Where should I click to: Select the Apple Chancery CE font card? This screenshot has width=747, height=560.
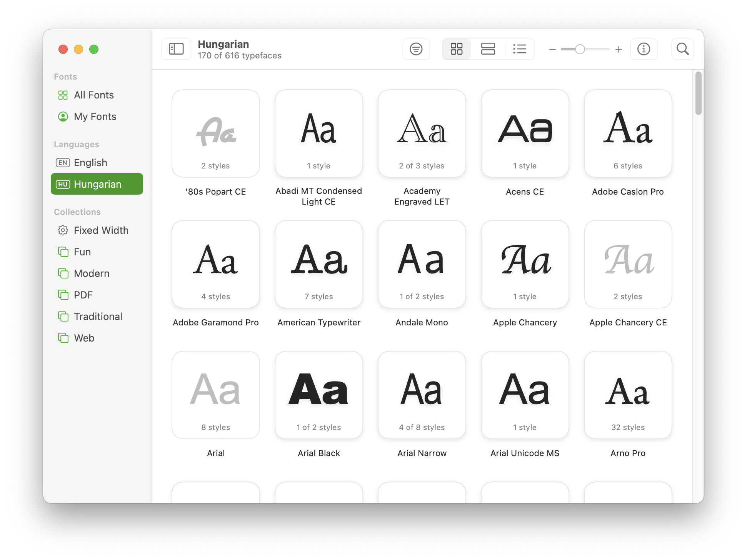(628, 264)
